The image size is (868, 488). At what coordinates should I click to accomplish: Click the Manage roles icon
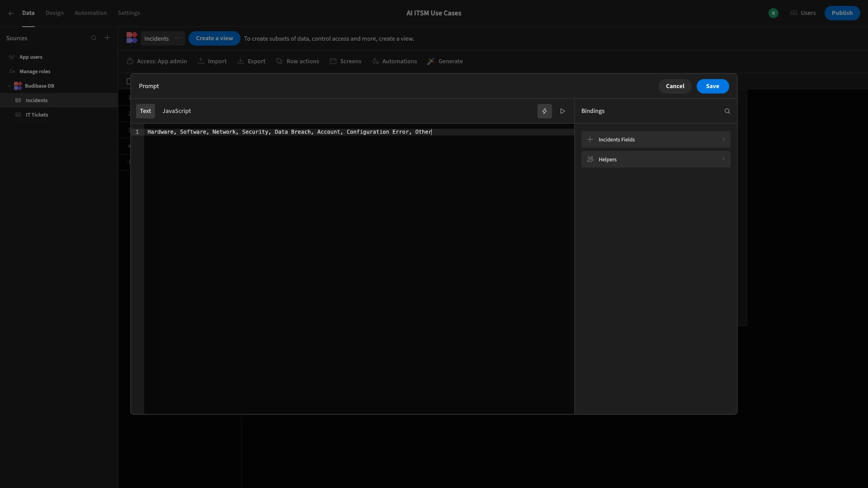12,71
